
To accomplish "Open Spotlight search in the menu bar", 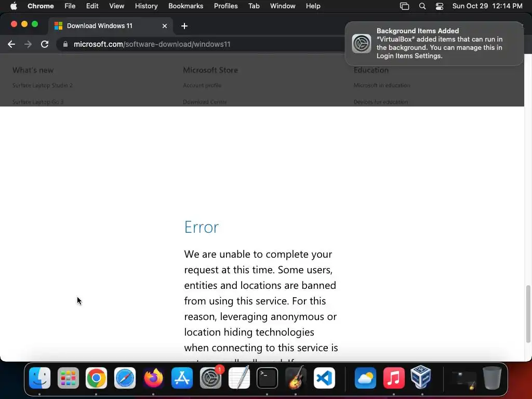I will coord(422,6).
